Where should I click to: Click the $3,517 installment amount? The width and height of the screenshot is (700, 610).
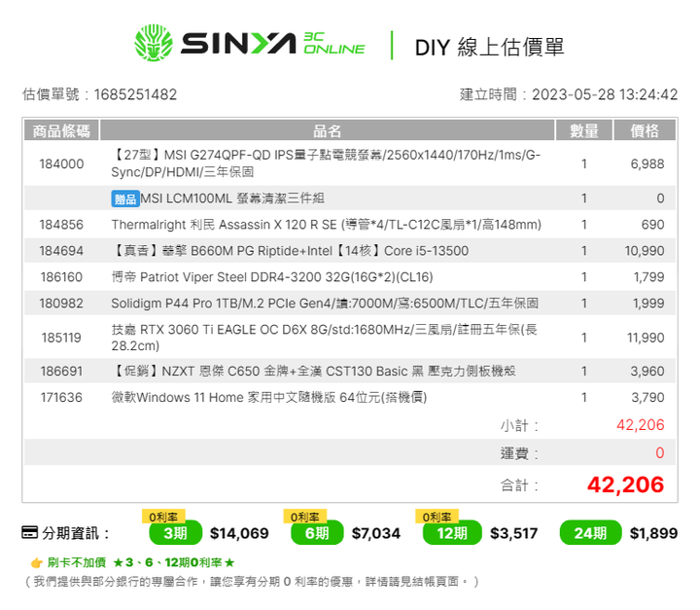click(514, 533)
